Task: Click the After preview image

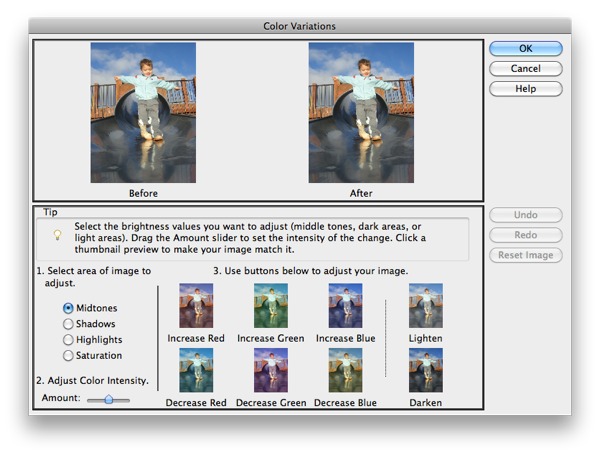Action: click(x=361, y=113)
